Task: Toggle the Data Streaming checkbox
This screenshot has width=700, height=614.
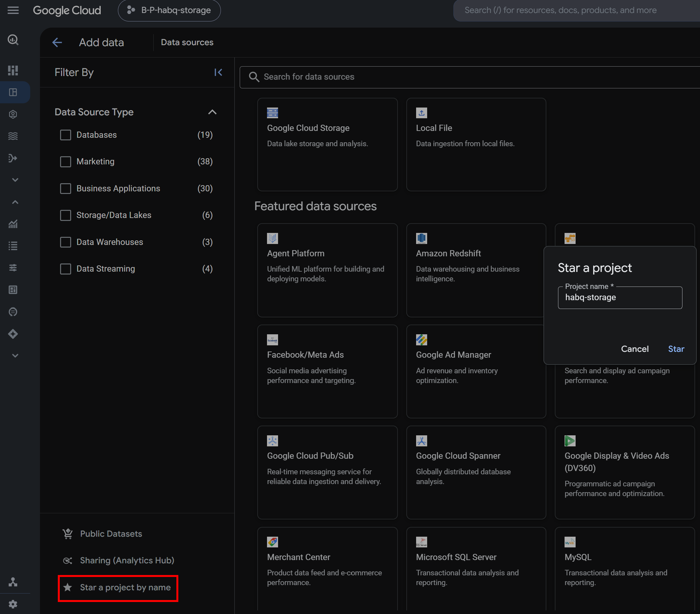Action: 65,269
